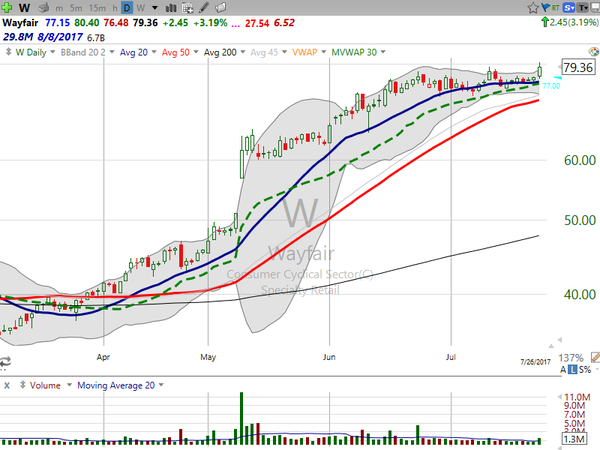This screenshot has width=600, height=450.
Task: Click the left arrow above 137%
Action: pos(559,339)
